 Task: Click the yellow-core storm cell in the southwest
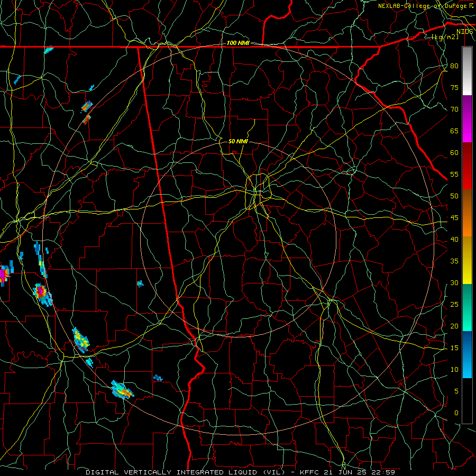[x=80, y=340]
